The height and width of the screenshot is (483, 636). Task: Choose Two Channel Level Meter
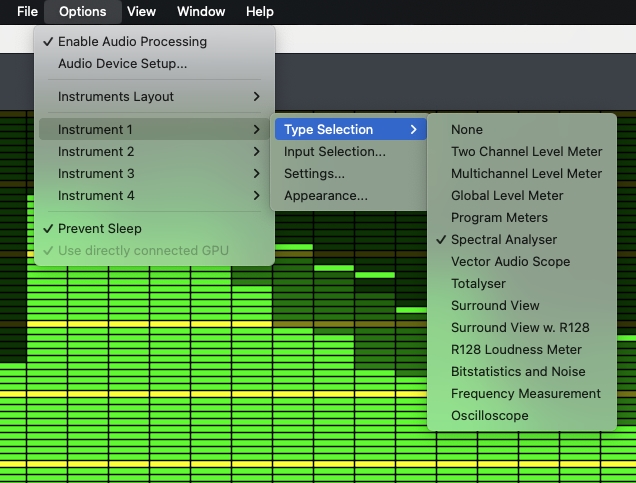(522, 152)
